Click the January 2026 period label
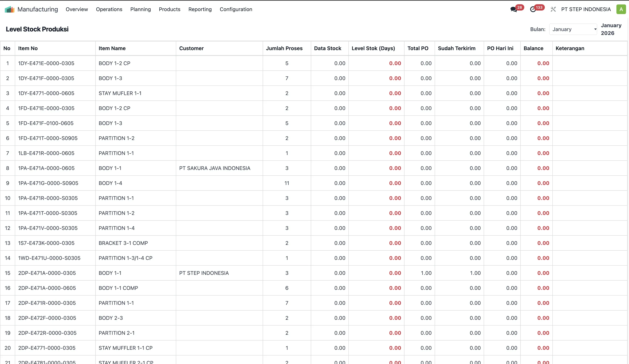Viewport: 629px width, 364px height. click(x=611, y=29)
